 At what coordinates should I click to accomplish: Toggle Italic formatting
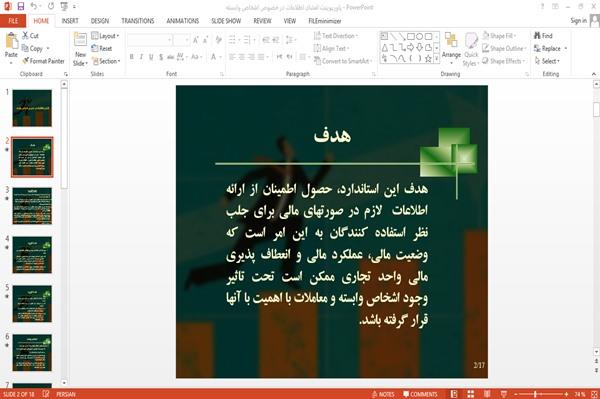tap(141, 57)
